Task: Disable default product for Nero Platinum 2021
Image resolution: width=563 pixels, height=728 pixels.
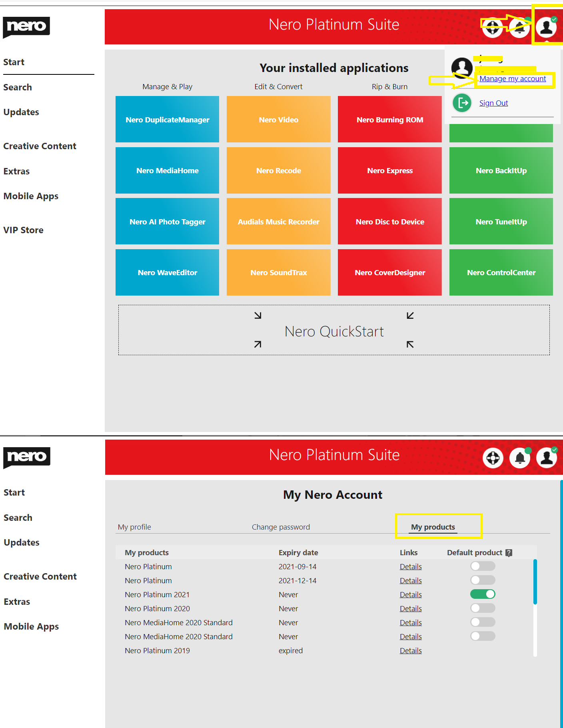Action: 483,594
